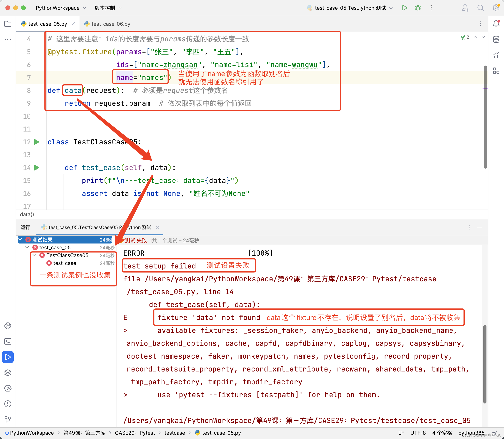Change the 4 个空格 indent setting
Viewport: 504px width, 439px height.
442,433
